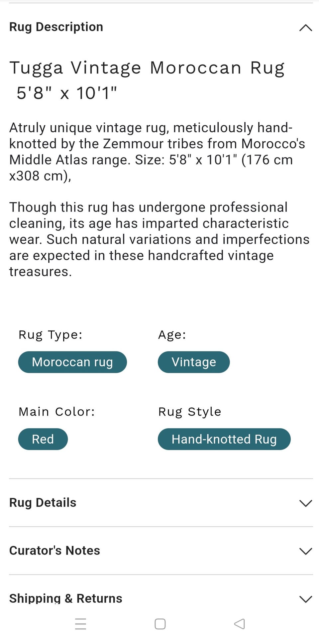Viewport: 319px width, 644px height.
Task: Open Shipping & Returns section heading
Action: pyautogui.click(x=66, y=598)
